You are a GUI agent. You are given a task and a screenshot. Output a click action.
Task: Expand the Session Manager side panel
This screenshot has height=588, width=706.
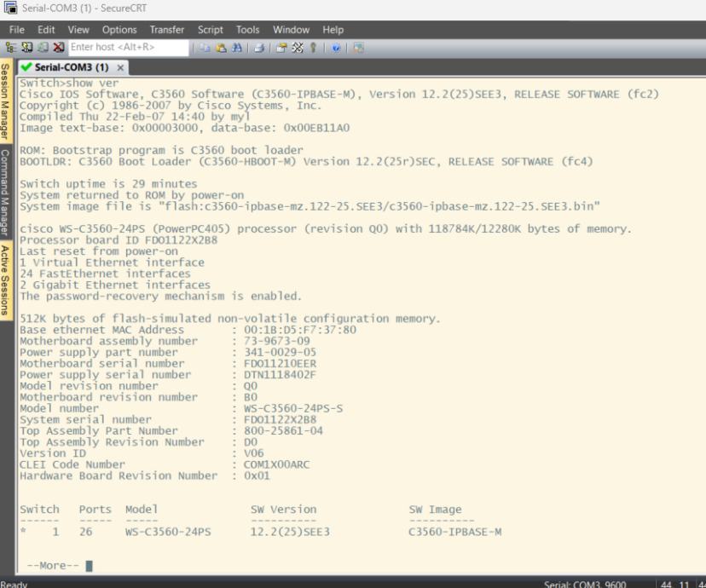tap(5, 101)
